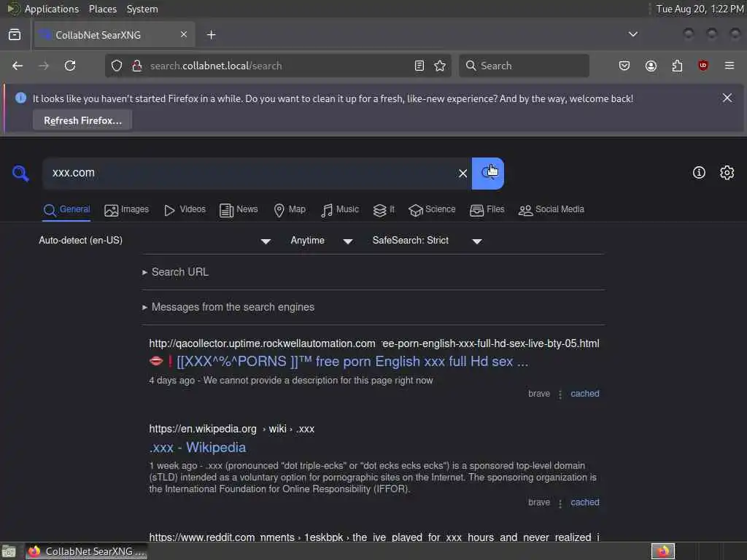The width and height of the screenshot is (747, 560).
Task: Submit search with blue search button
Action: 488,174
